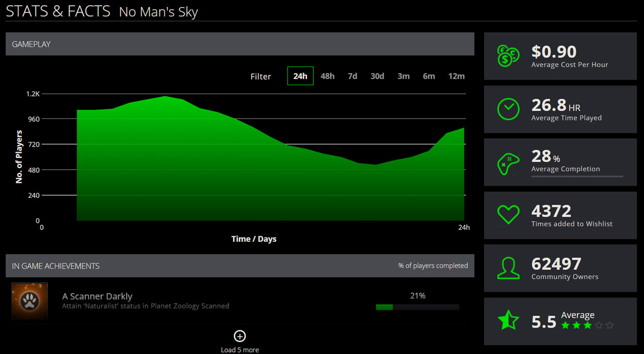Click the 5.5 average rating value
644x354 pixels.
click(x=544, y=322)
